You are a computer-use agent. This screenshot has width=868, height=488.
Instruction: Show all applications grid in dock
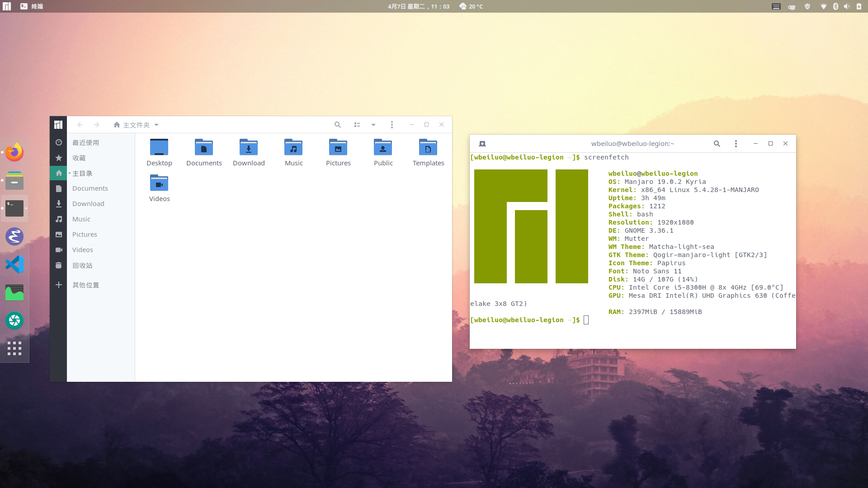tap(14, 348)
